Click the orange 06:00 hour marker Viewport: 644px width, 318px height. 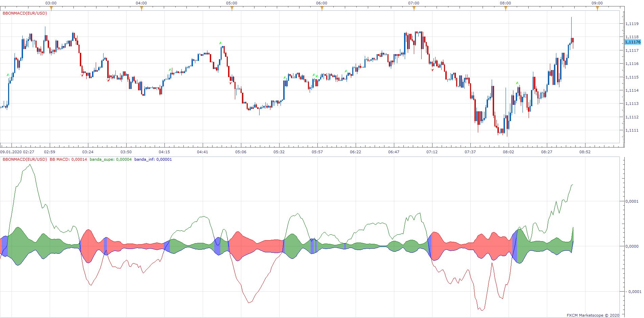[x=322, y=8]
